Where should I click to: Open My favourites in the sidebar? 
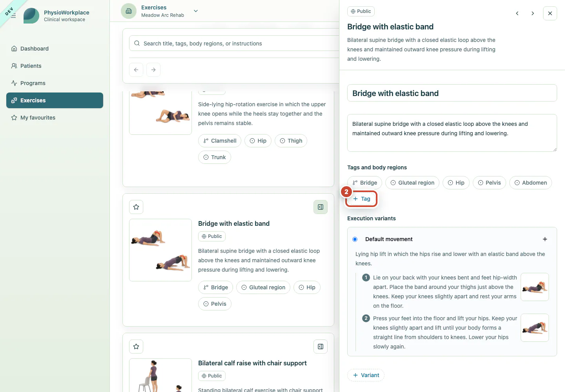pyautogui.click(x=55, y=118)
